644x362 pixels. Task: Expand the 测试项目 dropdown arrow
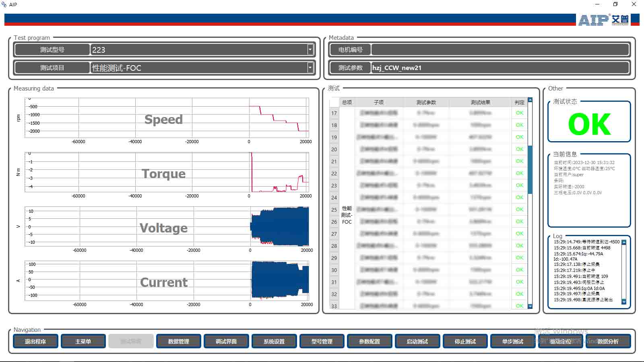[310, 68]
